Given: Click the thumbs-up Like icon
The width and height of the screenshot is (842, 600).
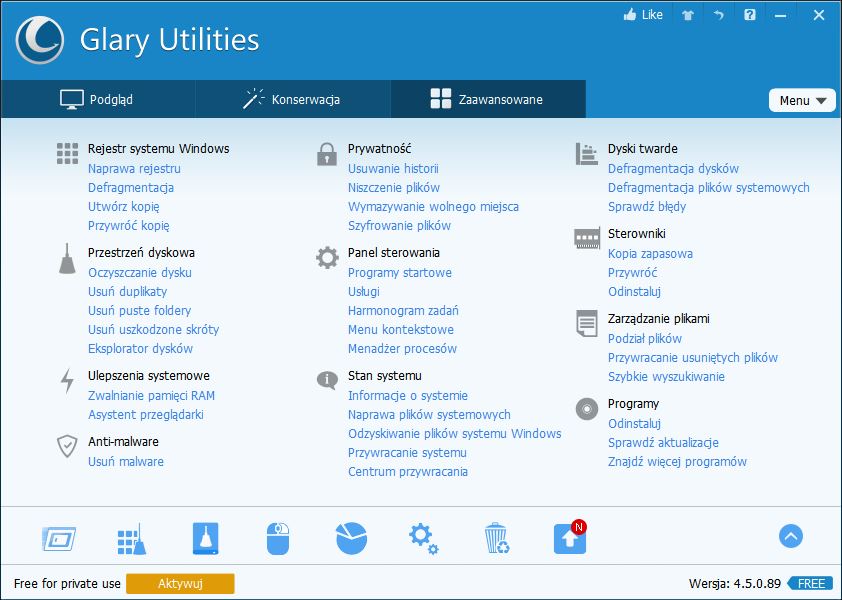Looking at the screenshot, I should (x=630, y=15).
